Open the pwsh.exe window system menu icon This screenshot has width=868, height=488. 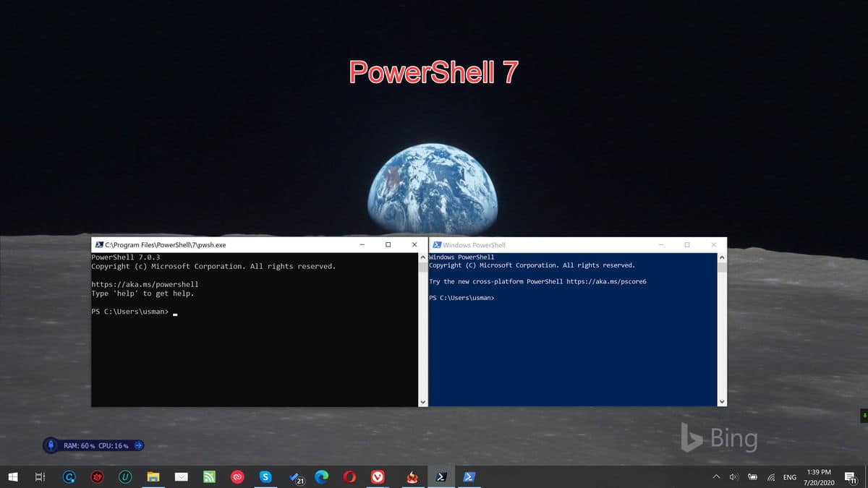pyautogui.click(x=99, y=245)
